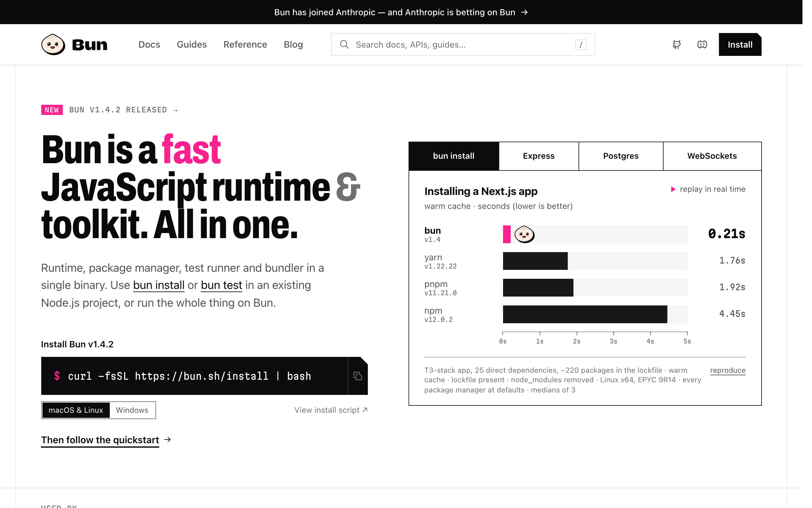This screenshot has width=812, height=508.
Task: Click replay in real time
Action: (708, 189)
